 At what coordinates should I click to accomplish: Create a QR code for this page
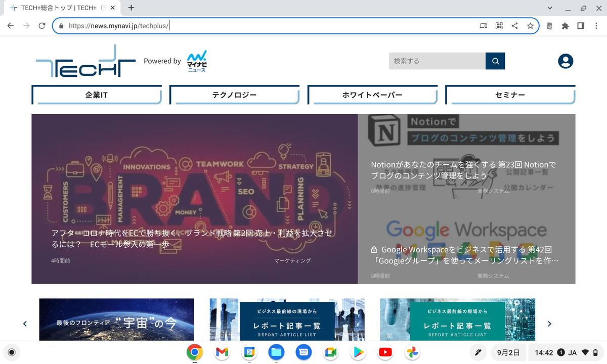click(499, 26)
